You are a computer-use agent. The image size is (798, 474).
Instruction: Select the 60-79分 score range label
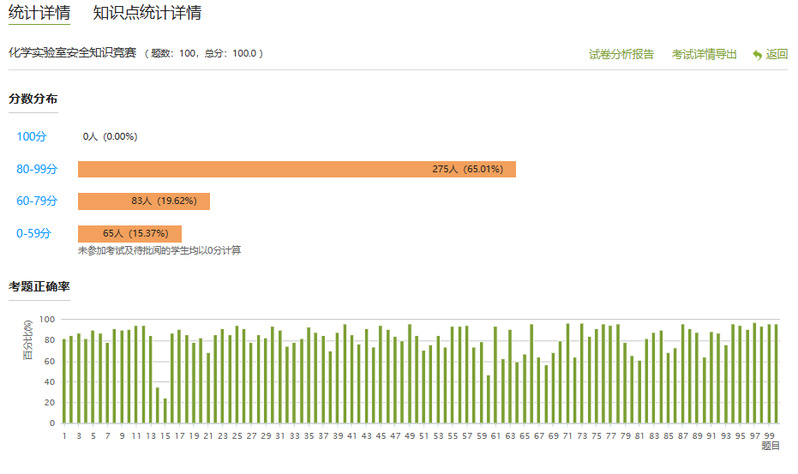37,201
